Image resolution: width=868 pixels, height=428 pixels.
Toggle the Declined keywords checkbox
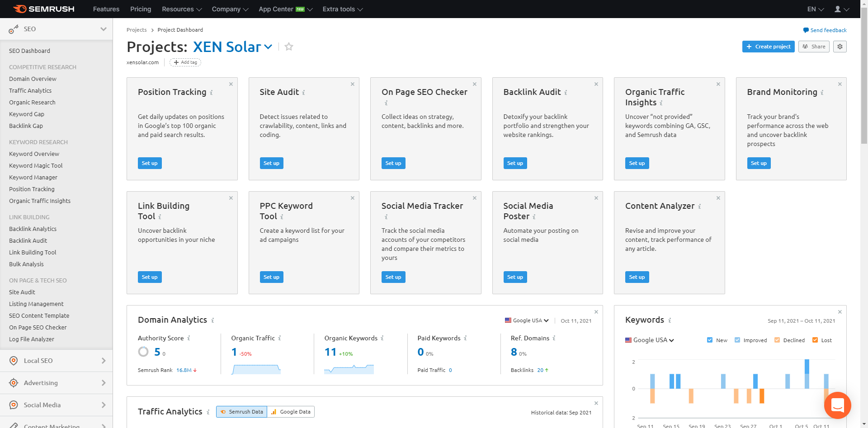coord(777,340)
